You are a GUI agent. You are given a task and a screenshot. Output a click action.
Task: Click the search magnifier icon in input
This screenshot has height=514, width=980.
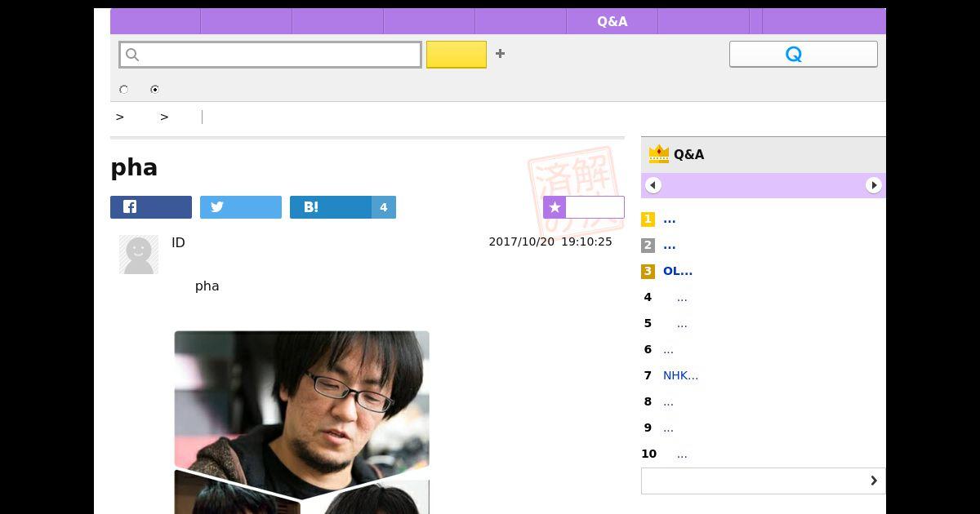click(x=133, y=55)
